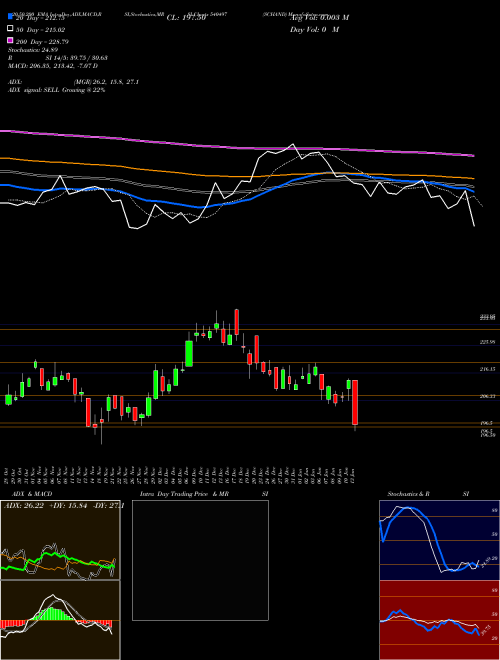The width and height of the screenshot is (500, 660).
Task: Click the 'ADX & MACD' panel title
Action: point(32,494)
